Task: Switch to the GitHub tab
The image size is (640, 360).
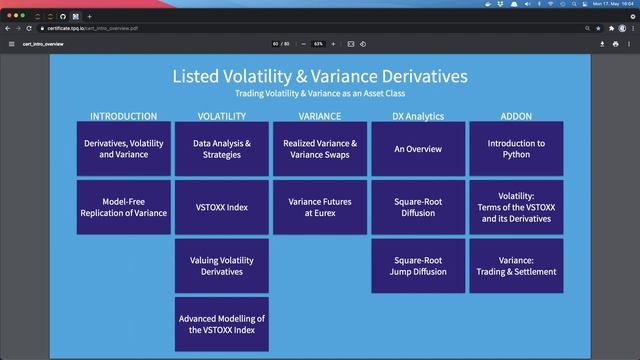Action: tap(63, 17)
